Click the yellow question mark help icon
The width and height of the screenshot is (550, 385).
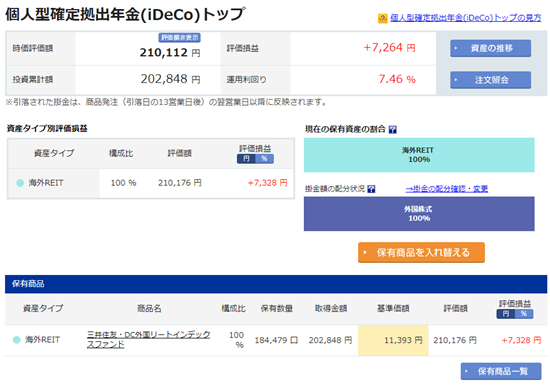pos(382,18)
